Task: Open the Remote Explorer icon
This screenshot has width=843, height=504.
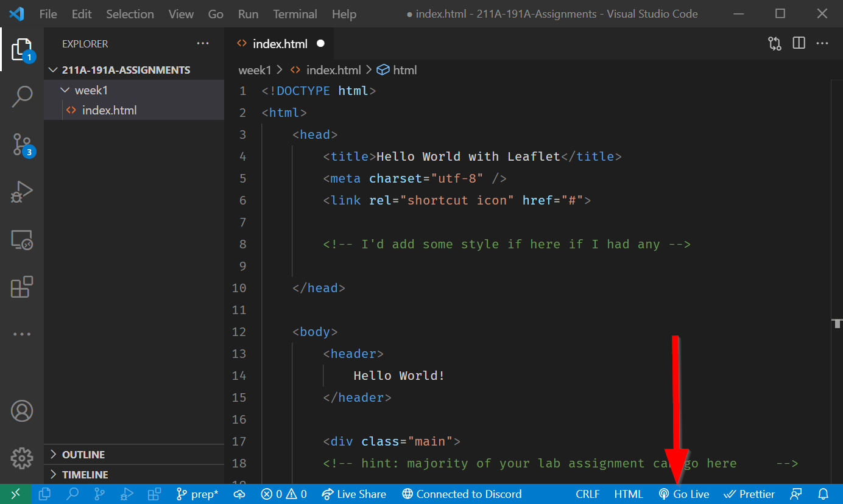Action: pos(22,240)
